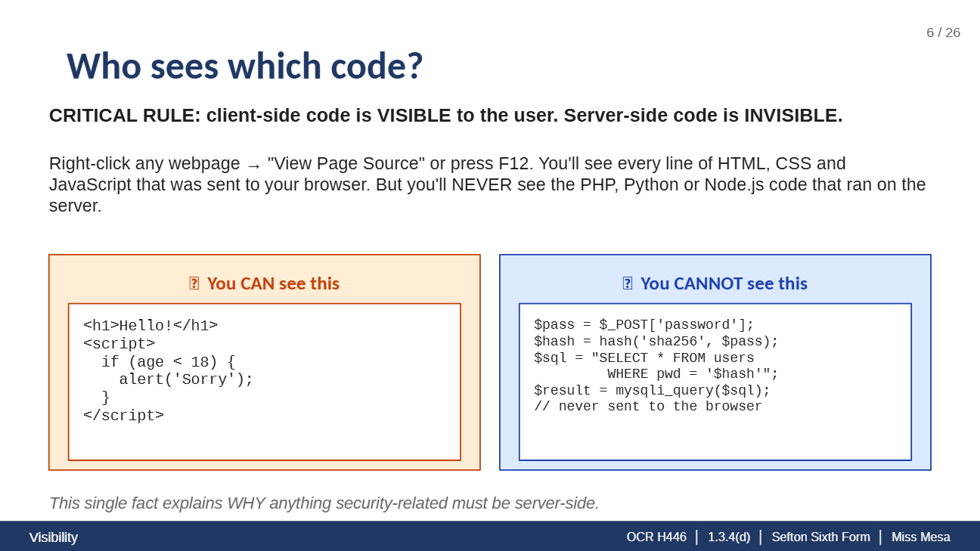980x551 pixels.
Task: Click the symbol before "You CAN see this"
Action: (x=194, y=283)
